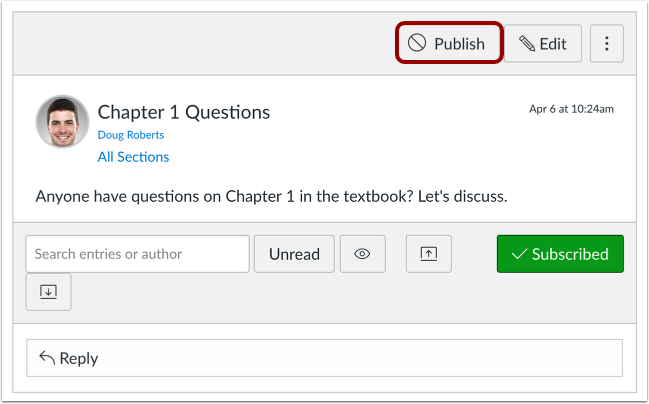Expand replies with the down-arrow box icon
The height and width of the screenshot is (404, 649).
coord(48,291)
